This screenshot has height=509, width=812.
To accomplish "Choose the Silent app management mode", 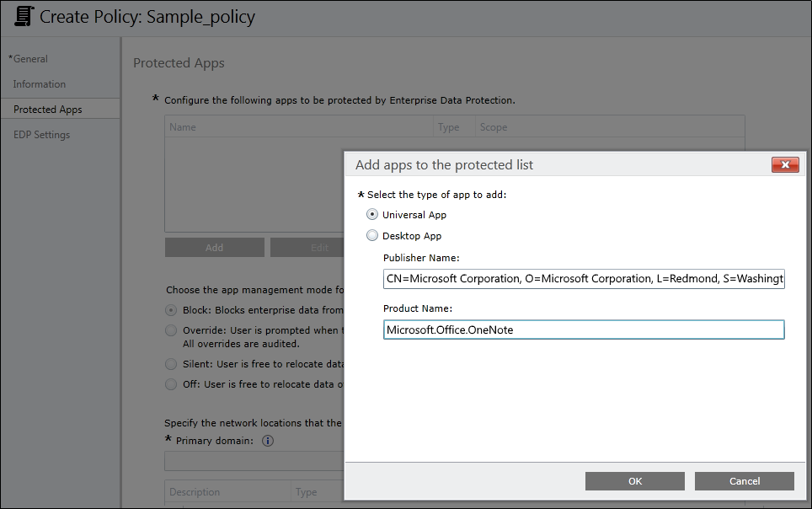I will coord(172,364).
